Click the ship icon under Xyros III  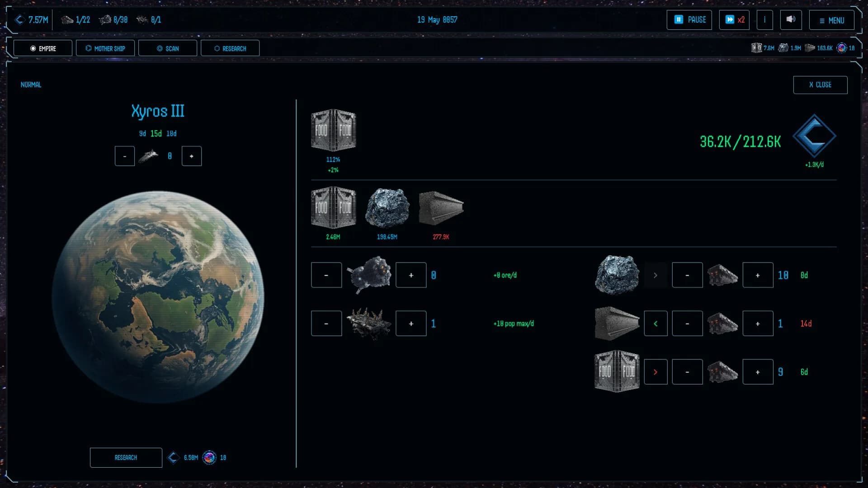pyautogui.click(x=148, y=156)
